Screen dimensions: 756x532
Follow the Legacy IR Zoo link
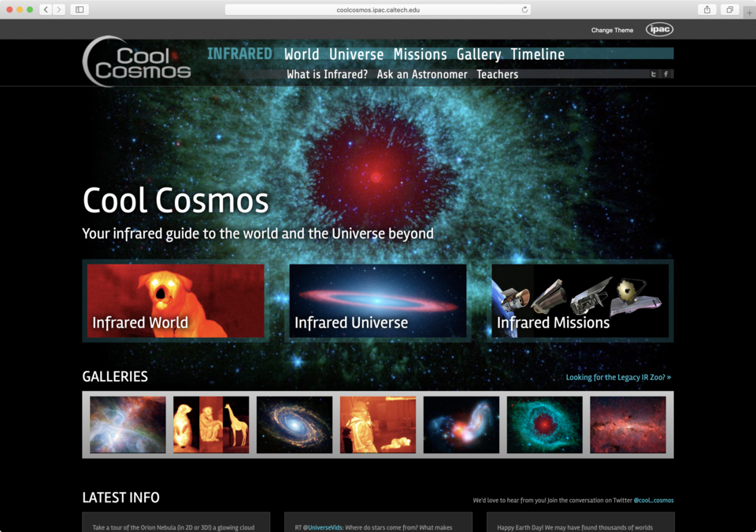click(x=618, y=378)
